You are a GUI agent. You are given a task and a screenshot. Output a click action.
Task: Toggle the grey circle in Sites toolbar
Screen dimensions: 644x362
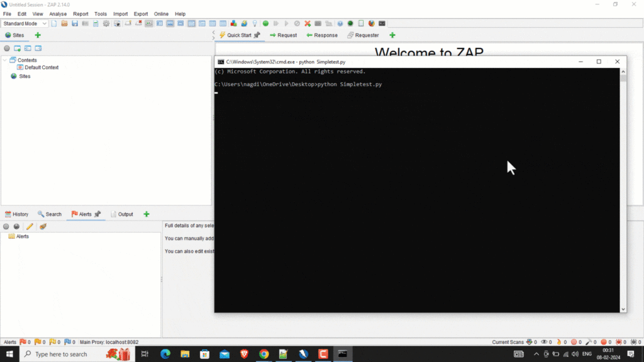(6, 48)
